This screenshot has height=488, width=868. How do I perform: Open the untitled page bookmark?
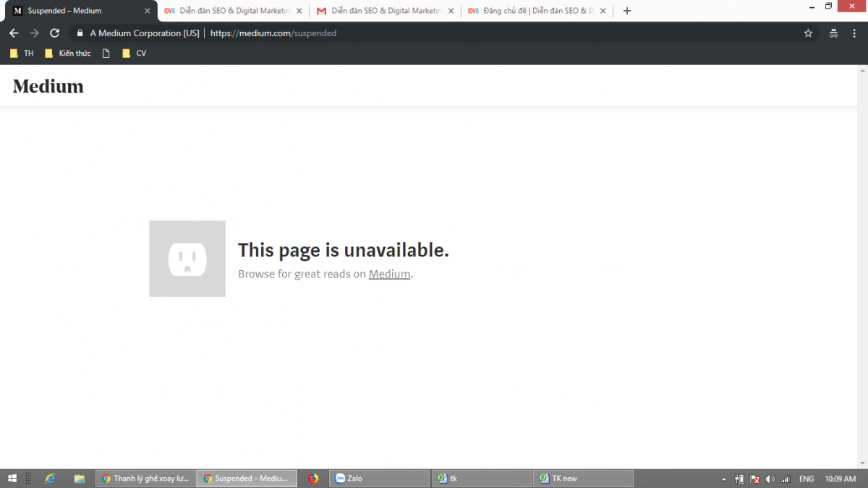point(106,54)
